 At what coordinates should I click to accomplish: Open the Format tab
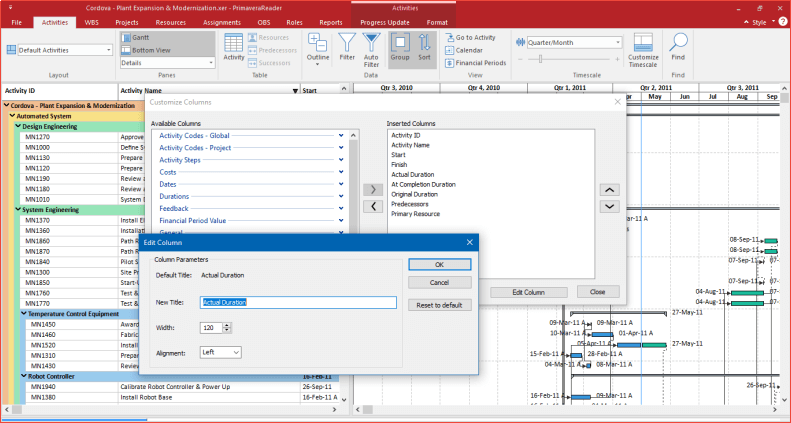(x=437, y=22)
